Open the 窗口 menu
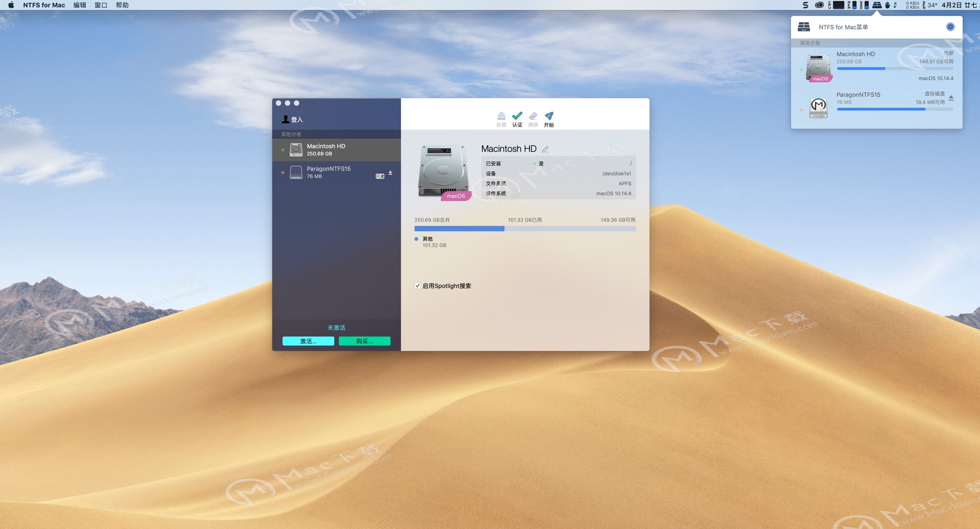The width and height of the screenshot is (980, 529). click(101, 5)
